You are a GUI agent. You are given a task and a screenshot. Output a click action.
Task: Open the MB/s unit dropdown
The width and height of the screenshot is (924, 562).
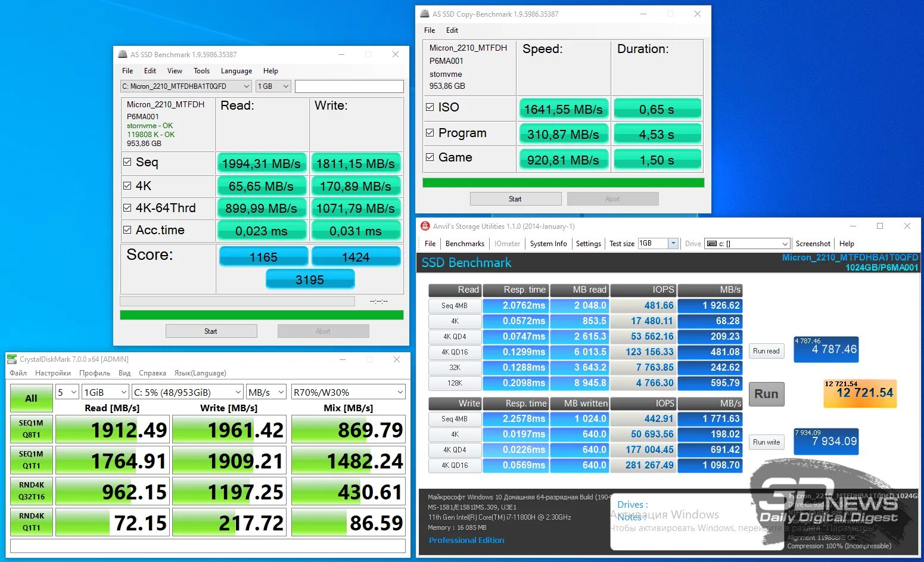[x=266, y=392]
